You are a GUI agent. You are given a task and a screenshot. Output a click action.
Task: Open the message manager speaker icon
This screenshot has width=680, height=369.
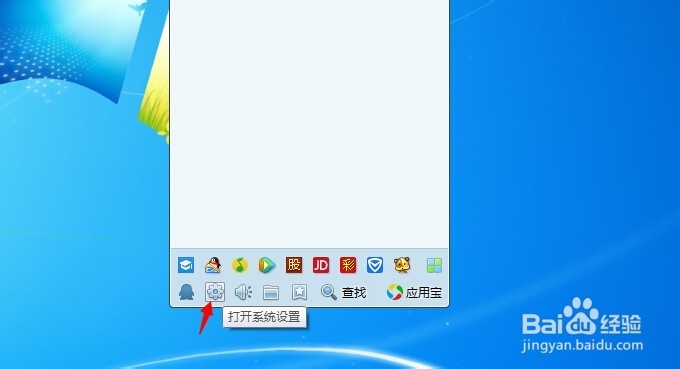[243, 292]
